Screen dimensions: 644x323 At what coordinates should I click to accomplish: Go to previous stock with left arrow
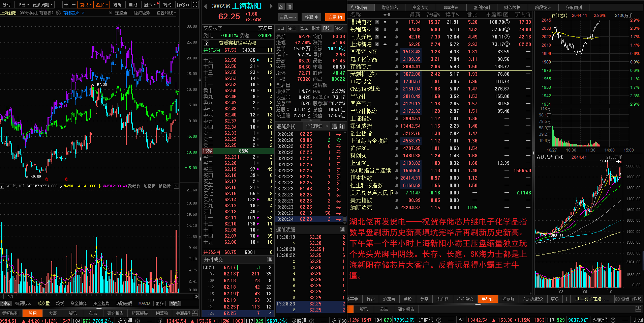205,6
